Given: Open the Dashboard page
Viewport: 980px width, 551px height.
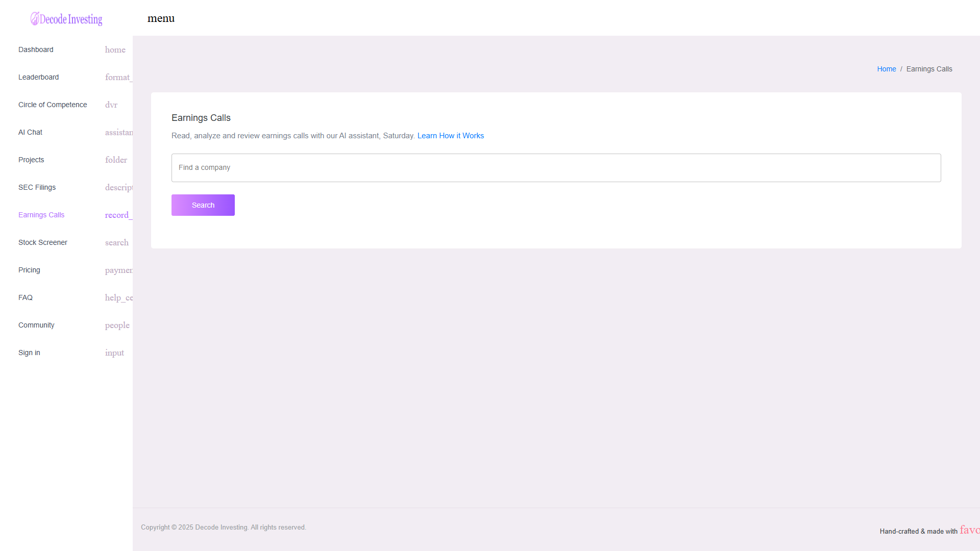Looking at the screenshot, I should [x=36, y=49].
